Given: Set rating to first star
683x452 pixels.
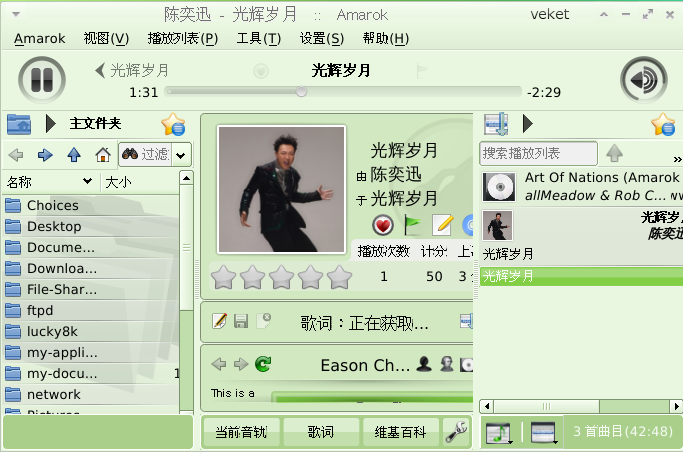Looking at the screenshot, I should point(223,277).
